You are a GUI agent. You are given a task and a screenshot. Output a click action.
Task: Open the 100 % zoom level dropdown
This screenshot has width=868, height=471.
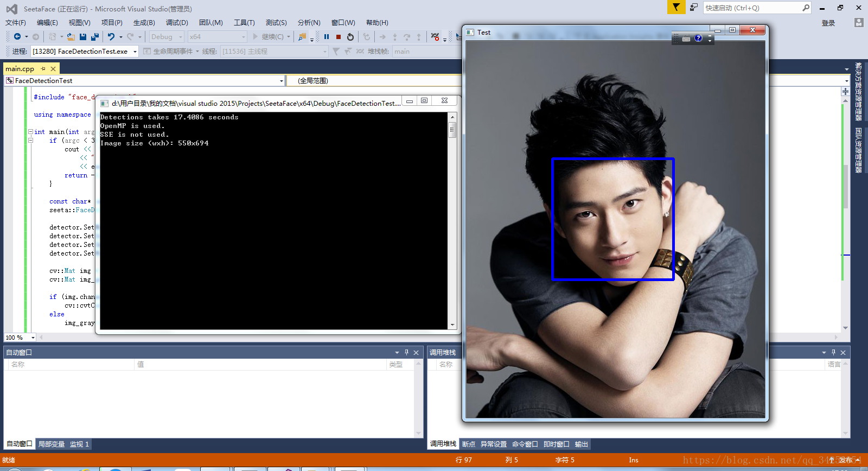33,338
